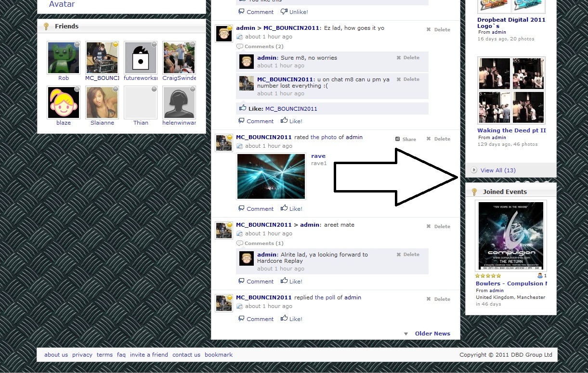This screenshot has height=373, width=588.
Task: Open contact us footer link
Action: pos(186,355)
